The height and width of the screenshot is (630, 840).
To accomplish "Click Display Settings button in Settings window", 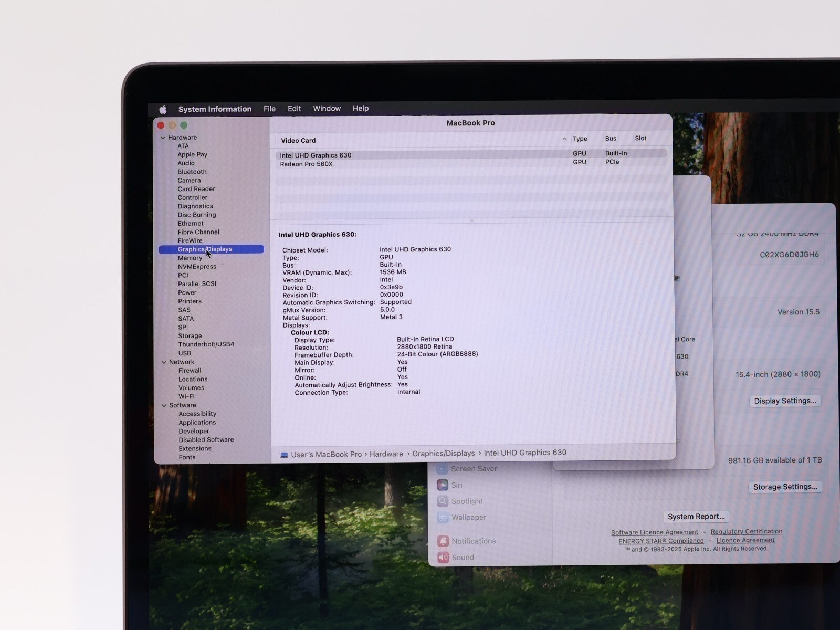I will [x=785, y=401].
